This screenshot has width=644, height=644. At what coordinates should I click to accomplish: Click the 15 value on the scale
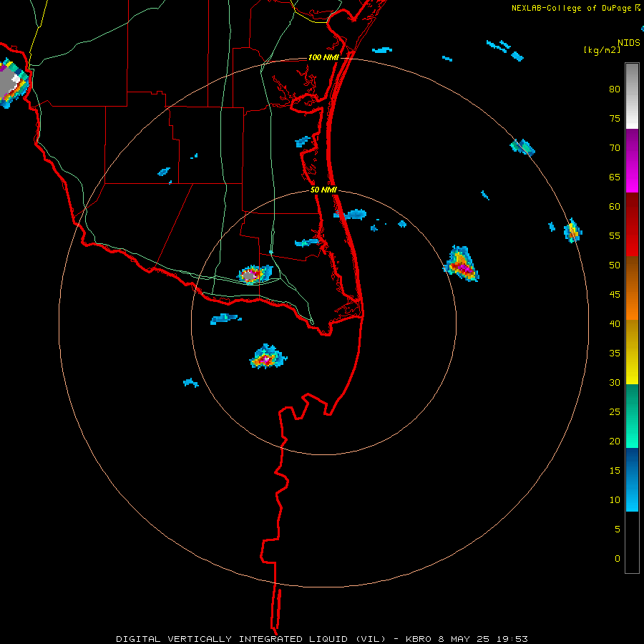coord(615,470)
